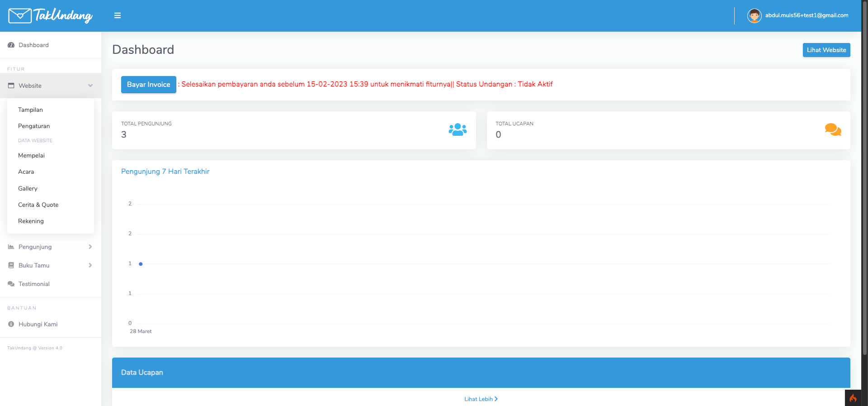Click the flame debug icon
The image size is (868, 406).
click(853, 398)
